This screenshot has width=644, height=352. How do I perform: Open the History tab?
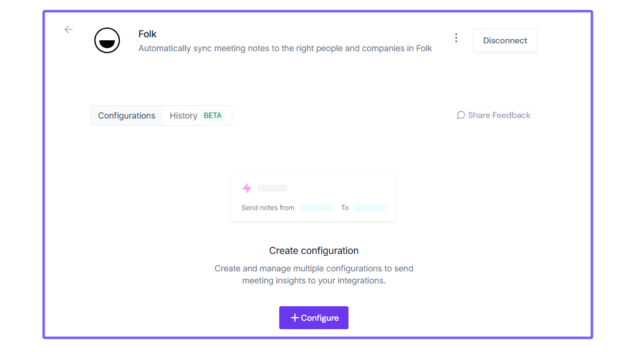183,116
